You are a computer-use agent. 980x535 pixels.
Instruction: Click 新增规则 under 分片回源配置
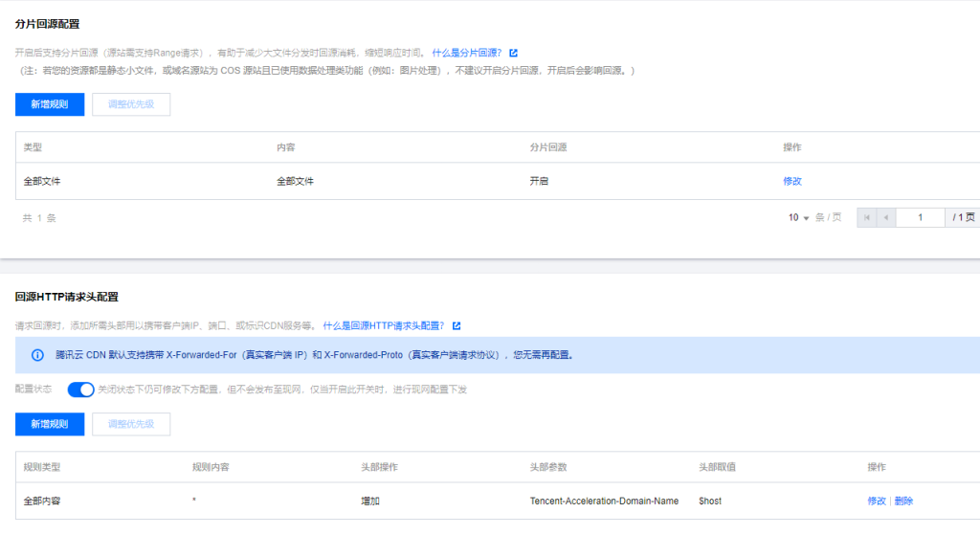[50, 104]
